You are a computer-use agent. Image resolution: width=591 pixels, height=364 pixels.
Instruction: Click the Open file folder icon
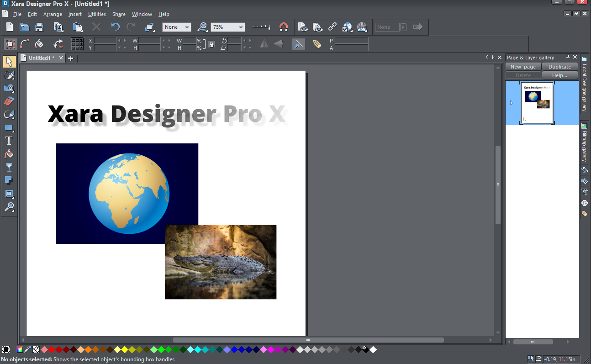[24, 27]
